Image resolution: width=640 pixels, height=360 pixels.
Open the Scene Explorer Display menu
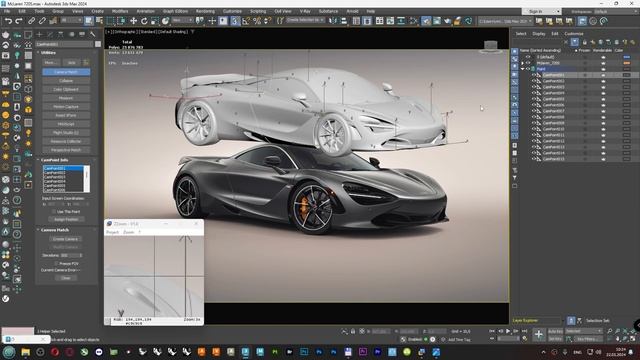(539, 34)
